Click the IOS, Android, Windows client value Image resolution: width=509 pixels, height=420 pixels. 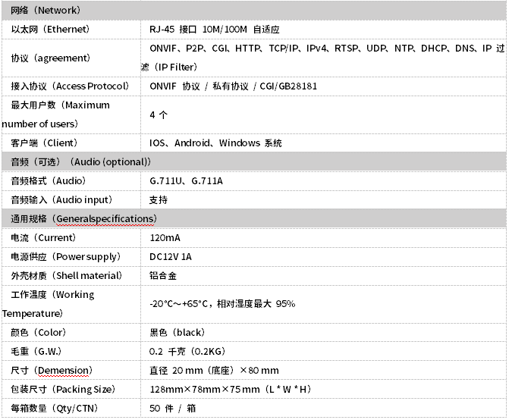tap(215, 143)
